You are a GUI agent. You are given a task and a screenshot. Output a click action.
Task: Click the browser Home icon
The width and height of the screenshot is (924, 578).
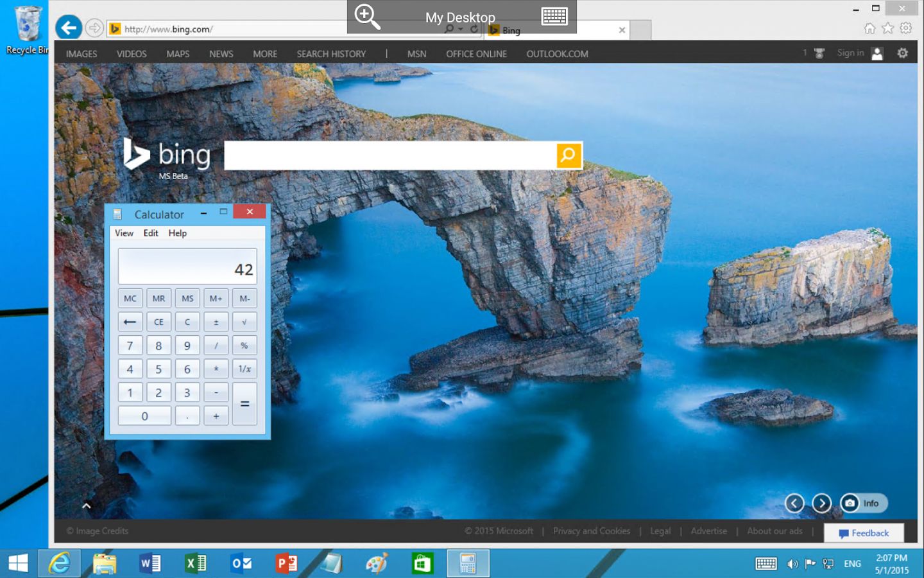point(869,28)
